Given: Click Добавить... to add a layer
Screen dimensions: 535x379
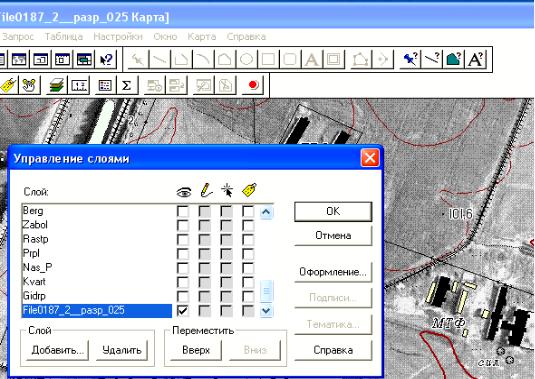Looking at the screenshot, I should click(58, 350).
